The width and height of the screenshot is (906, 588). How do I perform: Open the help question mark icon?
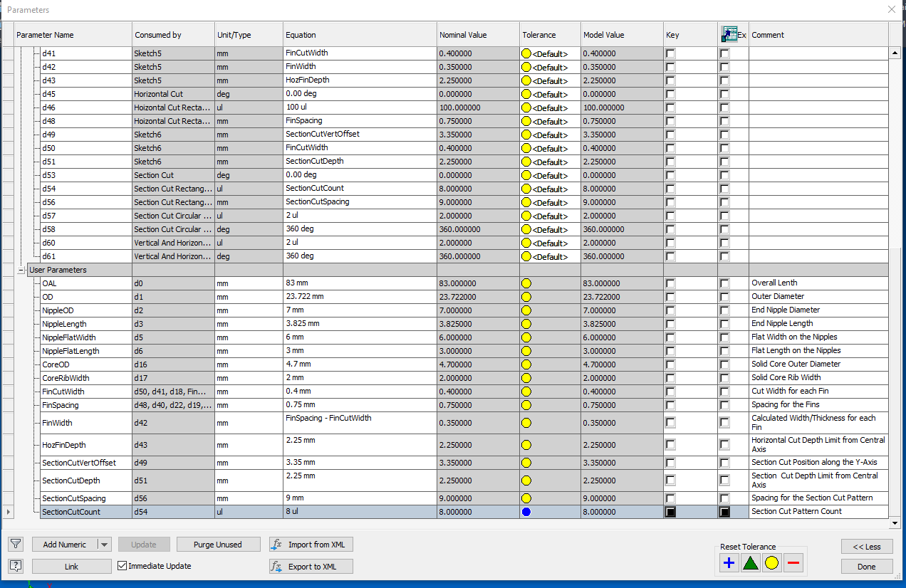16,566
